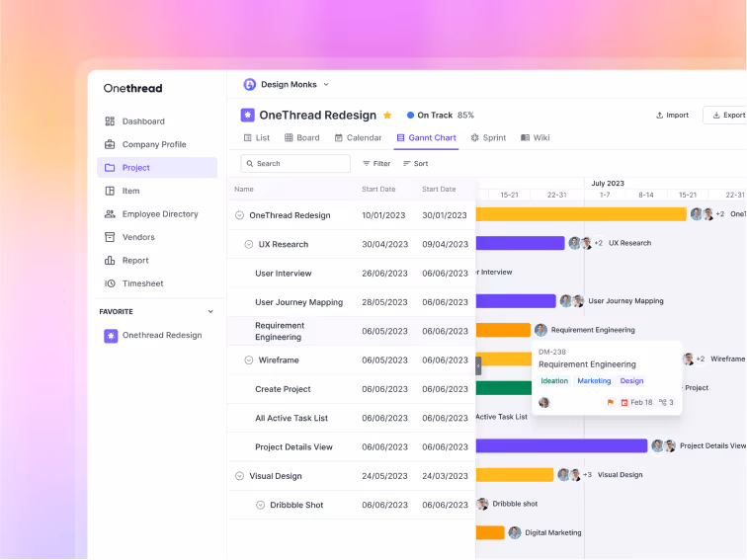The image size is (747, 560).
Task: Click the Filter button
Action: [x=376, y=164]
